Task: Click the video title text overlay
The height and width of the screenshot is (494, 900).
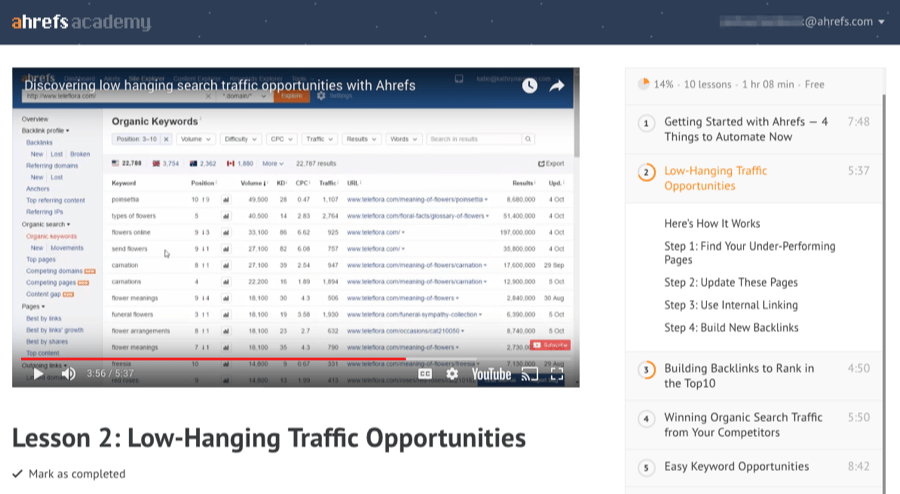Action: point(220,85)
